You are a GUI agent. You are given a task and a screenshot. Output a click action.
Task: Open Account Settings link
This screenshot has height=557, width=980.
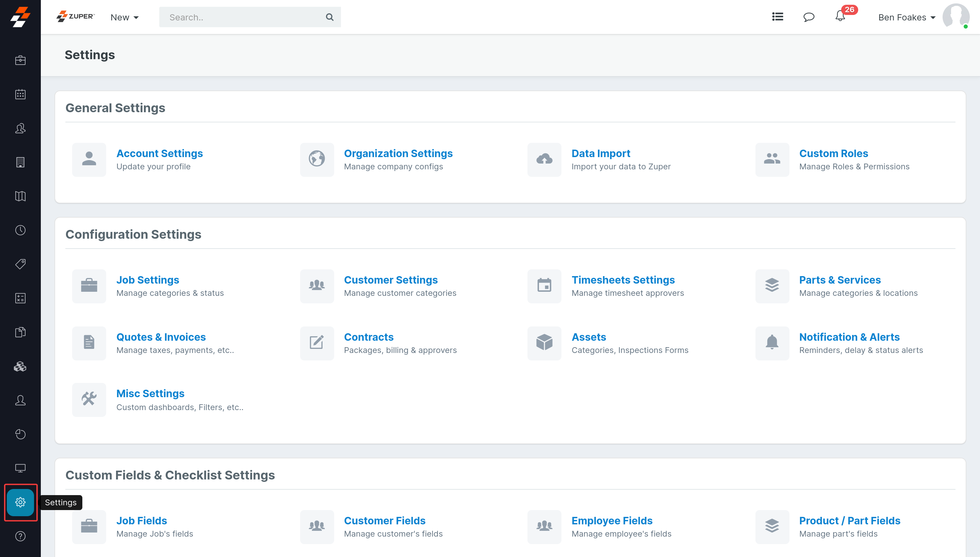pos(159,153)
